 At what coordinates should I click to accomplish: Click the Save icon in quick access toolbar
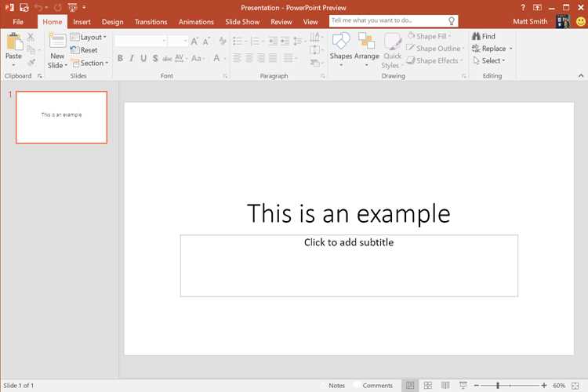click(24, 7)
